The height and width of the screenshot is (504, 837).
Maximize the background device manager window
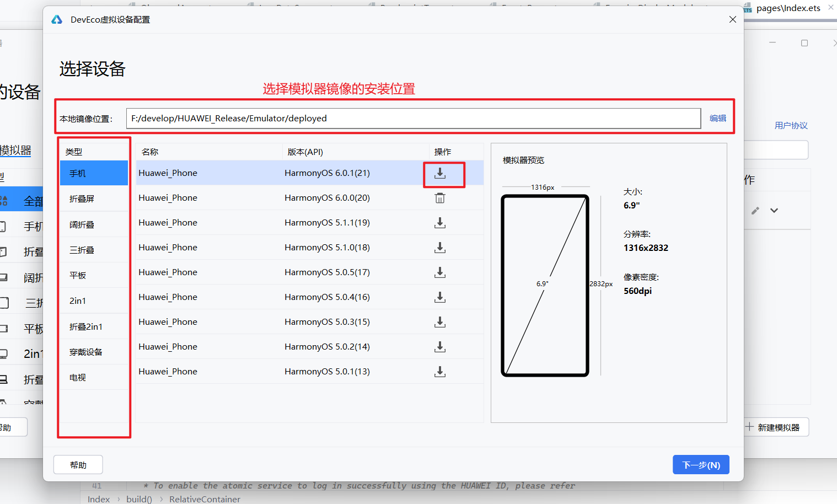coord(804,43)
